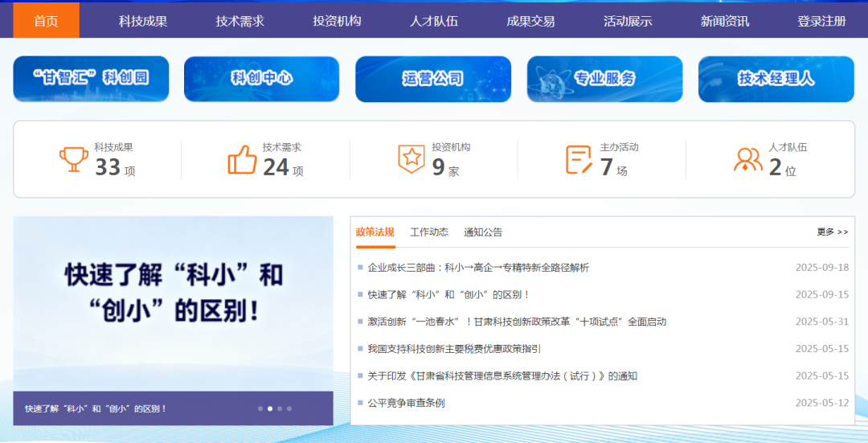Go to 科技成果 in navigation bar
Screen dimensions: 868x443
tap(143, 21)
